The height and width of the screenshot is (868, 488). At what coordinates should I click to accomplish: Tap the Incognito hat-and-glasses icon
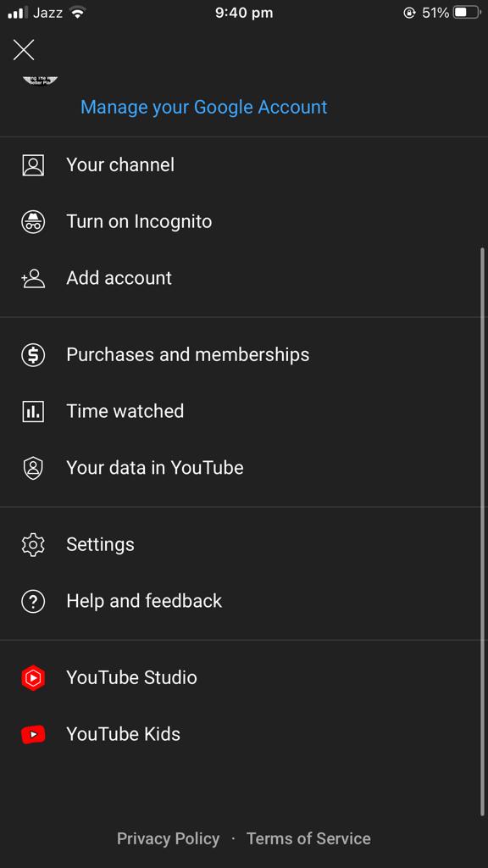[x=33, y=221]
